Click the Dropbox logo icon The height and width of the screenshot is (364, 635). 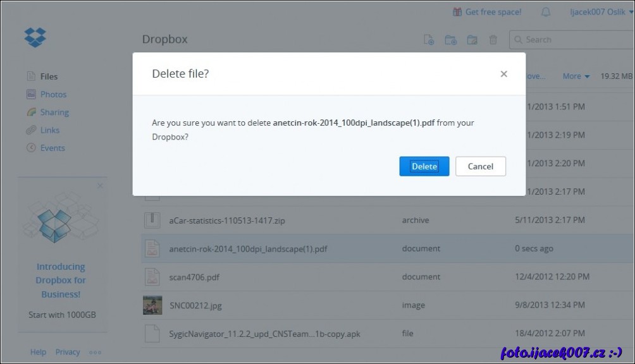(35, 37)
